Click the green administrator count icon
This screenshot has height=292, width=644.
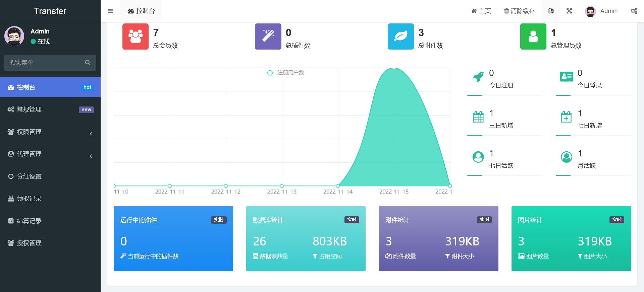533,36
